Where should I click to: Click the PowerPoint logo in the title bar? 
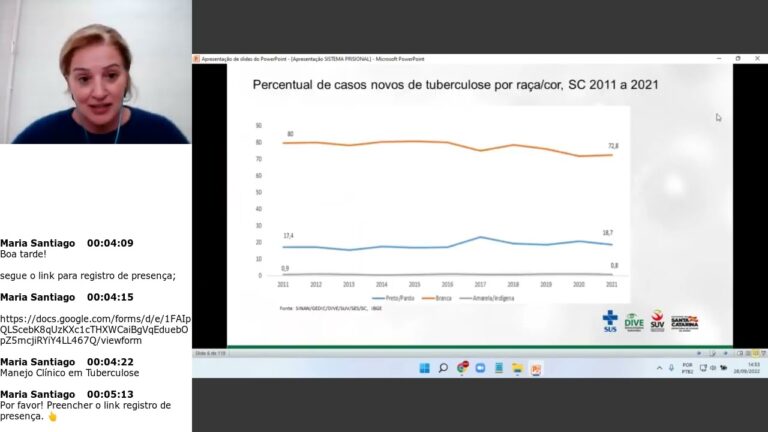[x=196, y=59]
